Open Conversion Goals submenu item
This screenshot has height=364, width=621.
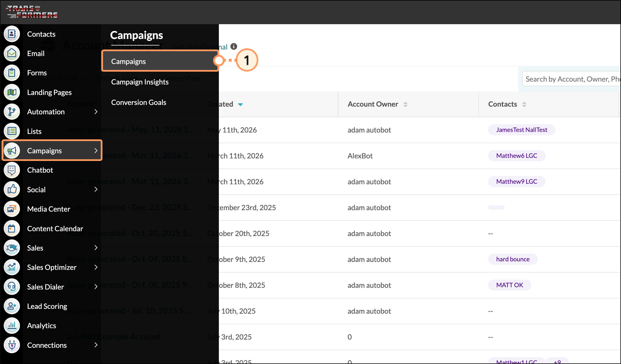pos(139,102)
